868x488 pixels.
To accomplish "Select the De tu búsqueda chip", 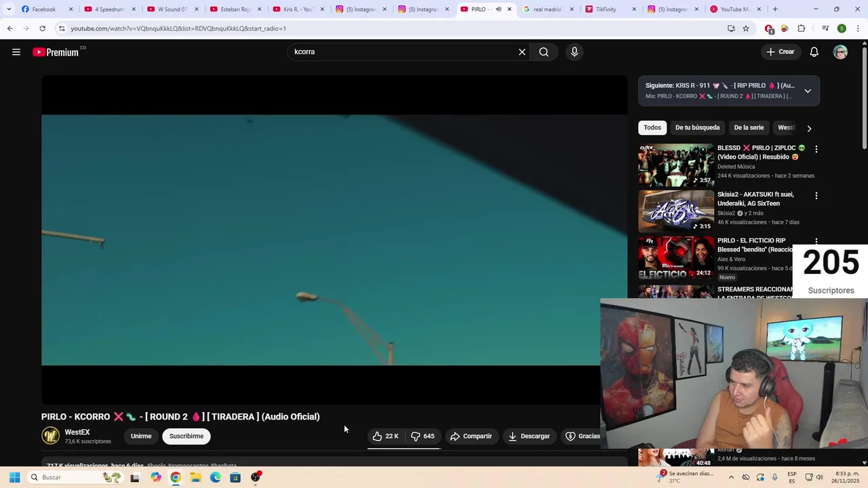I will coord(697,127).
